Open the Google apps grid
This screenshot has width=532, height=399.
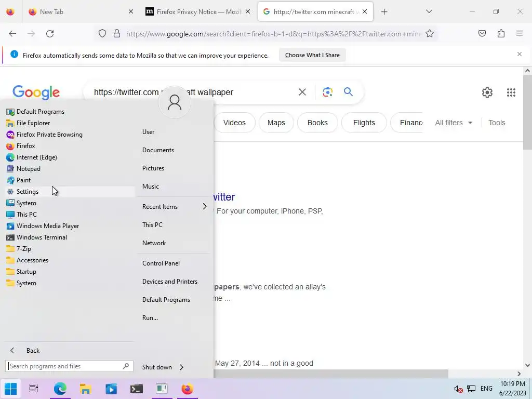coord(511,92)
